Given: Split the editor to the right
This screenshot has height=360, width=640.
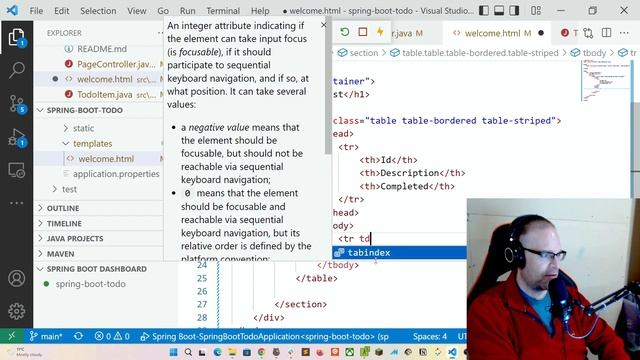Looking at the screenshot, I should click(606, 33).
